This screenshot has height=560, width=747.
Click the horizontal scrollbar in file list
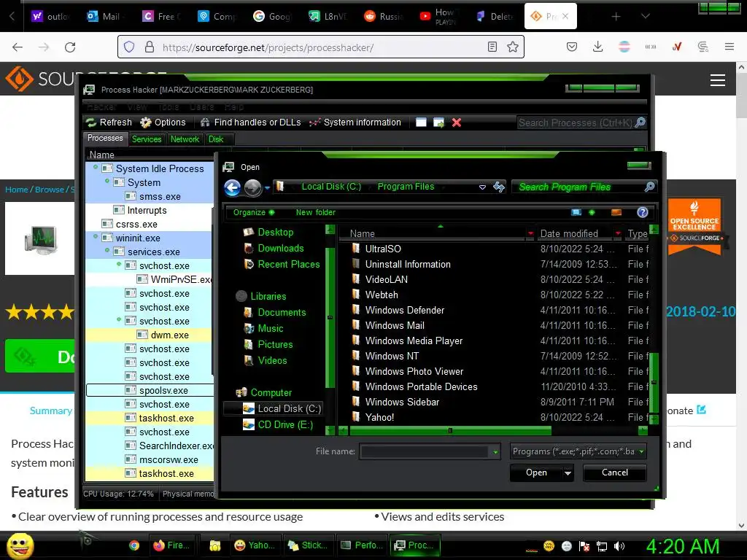tap(449, 431)
